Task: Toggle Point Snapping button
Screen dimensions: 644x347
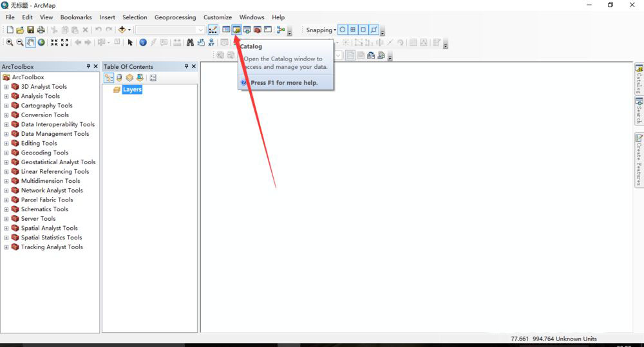Action: point(343,30)
